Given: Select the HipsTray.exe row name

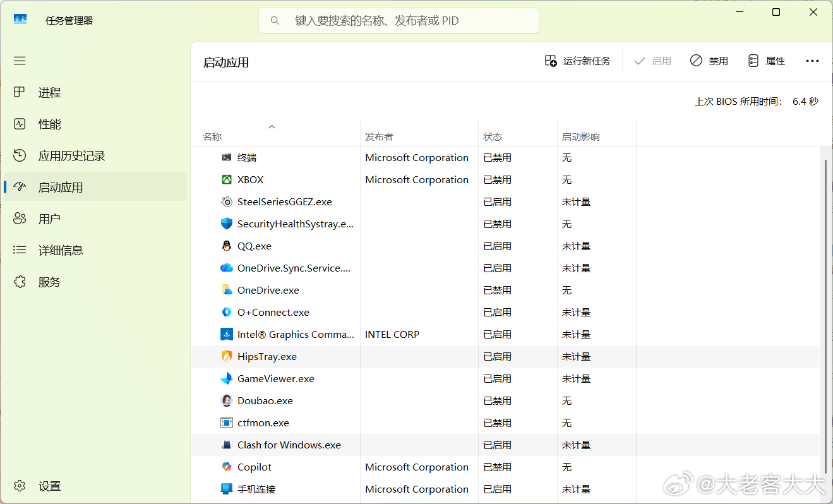Looking at the screenshot, I should (x=267, y=356).
